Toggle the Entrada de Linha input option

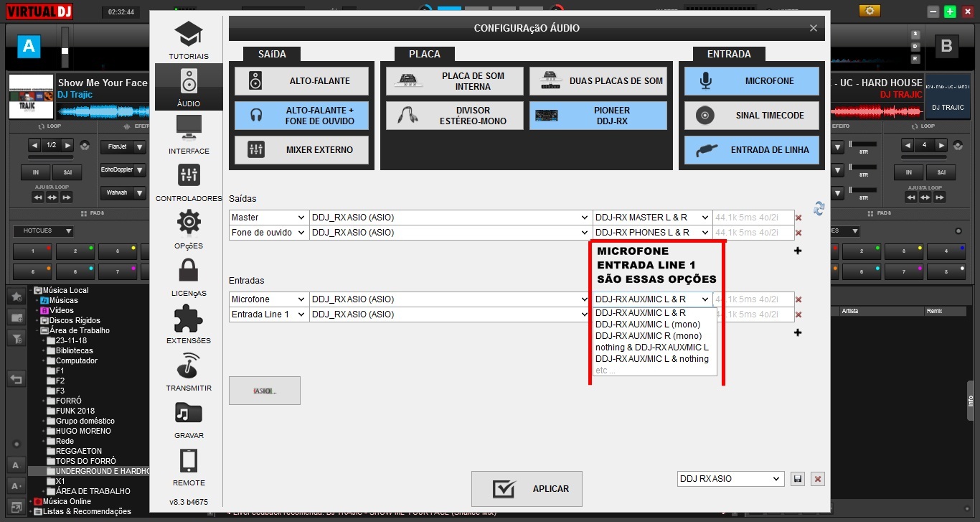pos(751,150)
